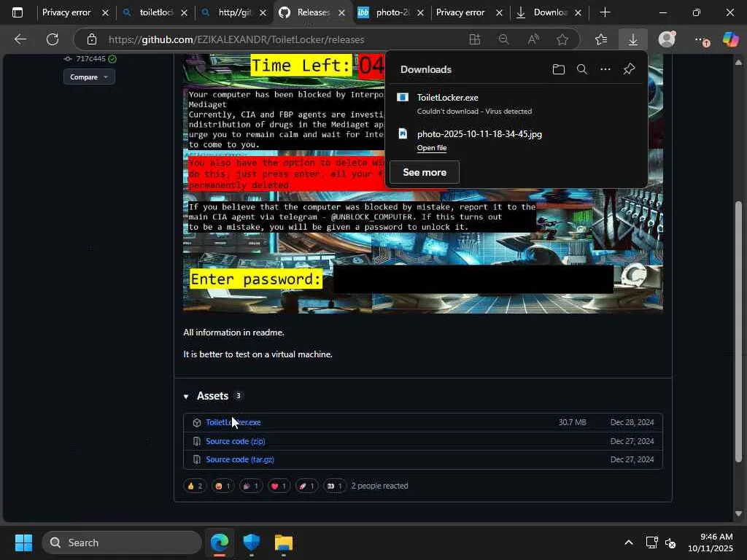The image size is (747, 560).
Task: Click the eyes reaction
Action: [x=334, y=486]
